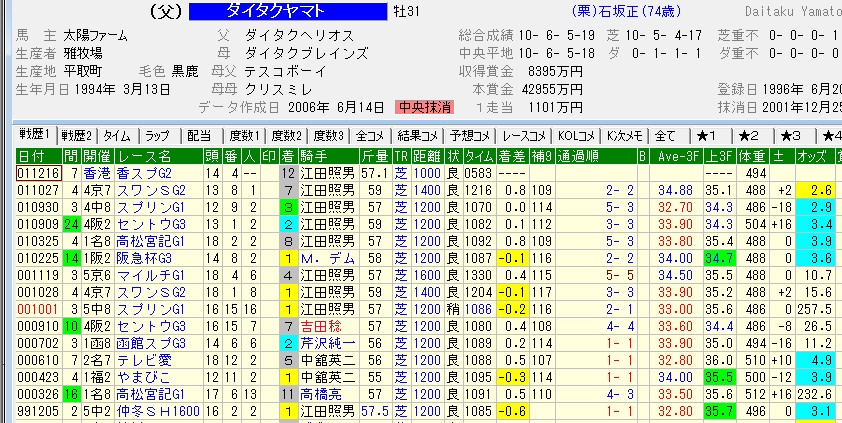The image size is (842, 423).
Task: Sort by the 日付 column header
Action: tap(30, 156)
